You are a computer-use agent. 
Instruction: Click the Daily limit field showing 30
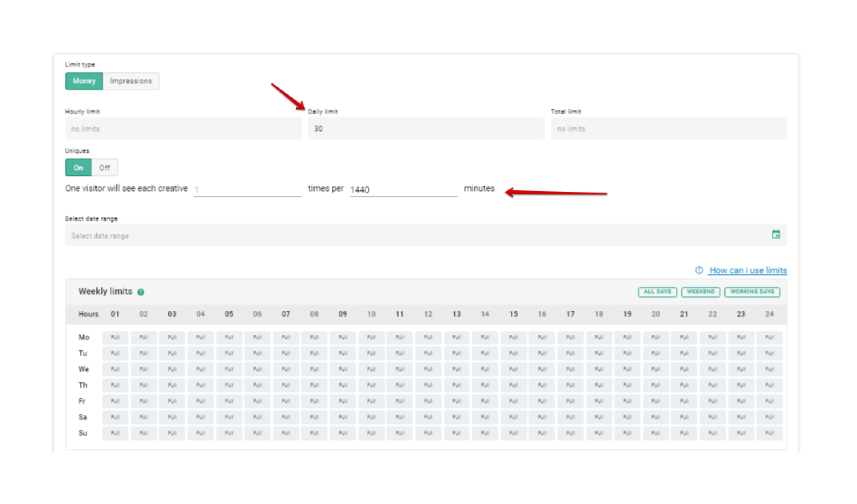426,128
